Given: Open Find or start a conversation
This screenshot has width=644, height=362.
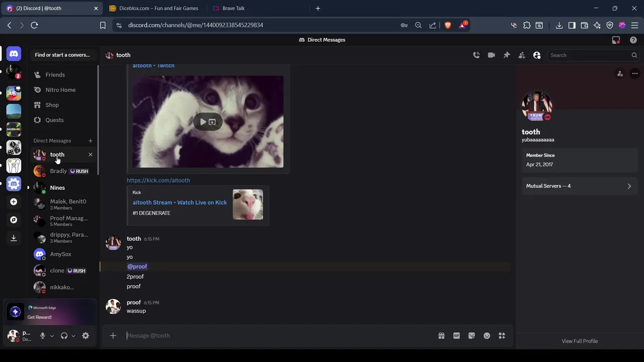Looking at the screenshot, I should [62, 55].
